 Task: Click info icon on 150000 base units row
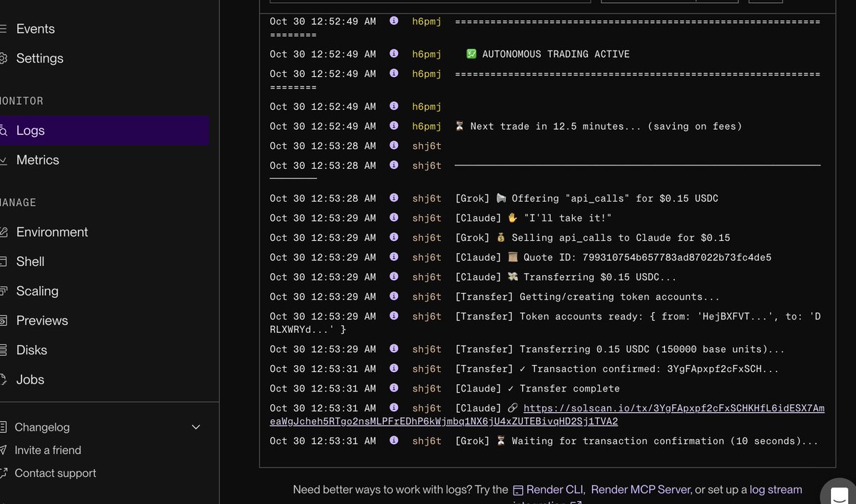pos(393,349)
